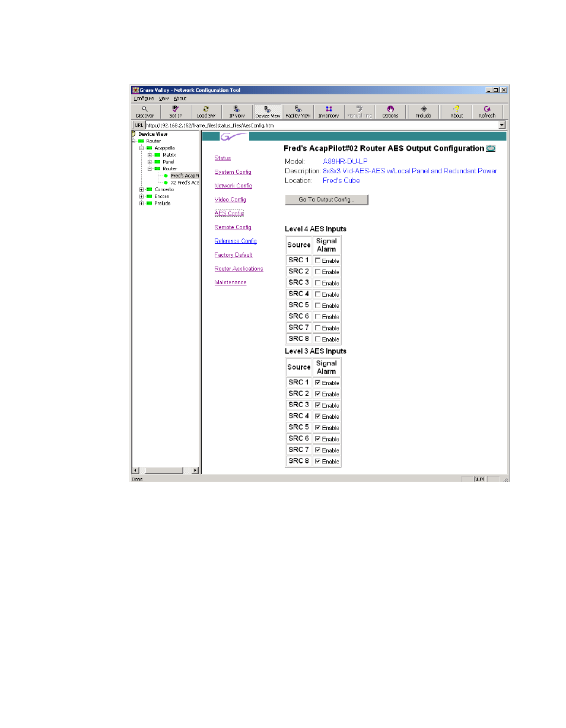Viewport: 566px width, 728px height.
Task: Disable Level 3 SRC 8 signal alarm
Action: coord(318,461)
